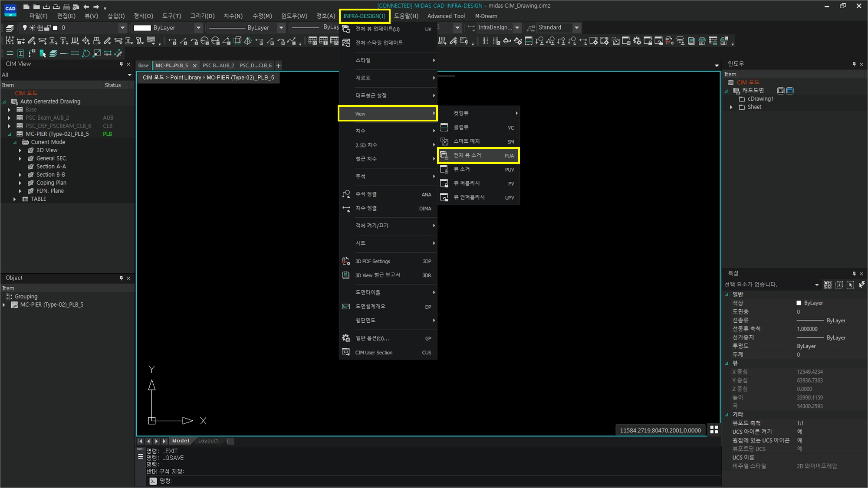Choose 뷰 언퍼블리시 (UPV) submenu item
Viewport: 868px width, 488px height.
pyautogui.click(x=478, y=197)
